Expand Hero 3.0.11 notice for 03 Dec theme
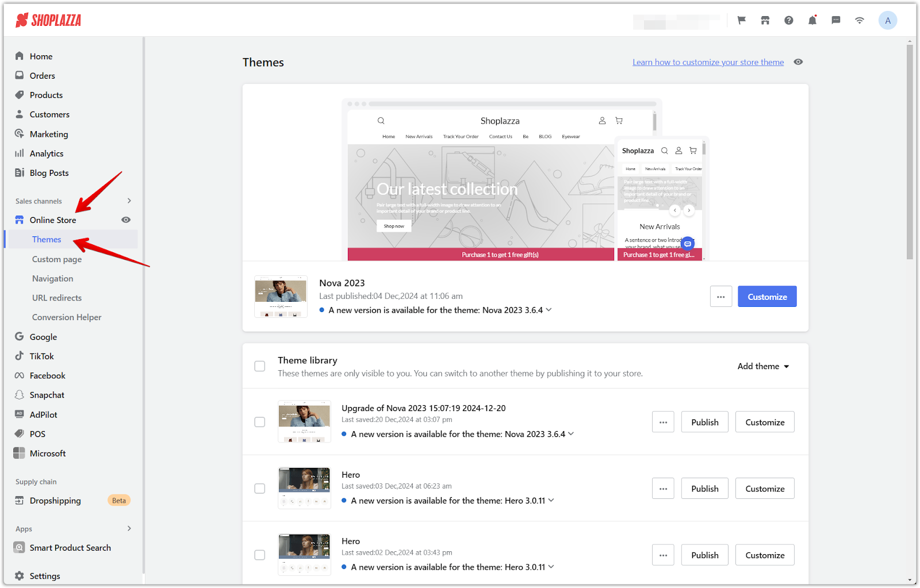The height and width of the screenshot is (588, 920). coord(551,501)
